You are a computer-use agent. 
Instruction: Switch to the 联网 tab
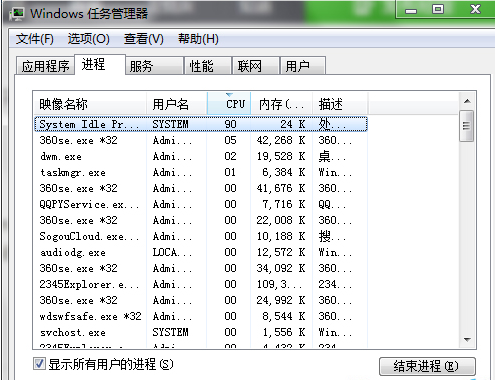(256, 66)
